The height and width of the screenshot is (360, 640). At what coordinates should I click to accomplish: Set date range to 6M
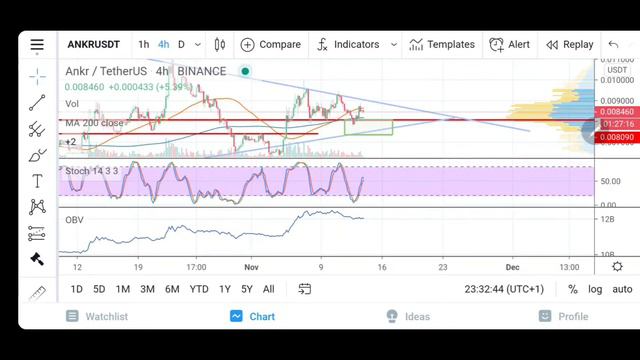click(172, 289)
